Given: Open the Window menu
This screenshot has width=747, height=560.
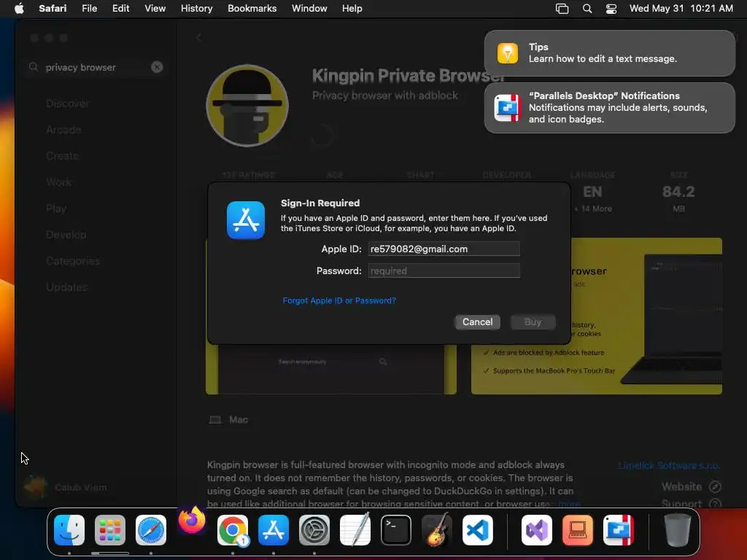Looking at the screenshot, I should [x=309, y=9].
